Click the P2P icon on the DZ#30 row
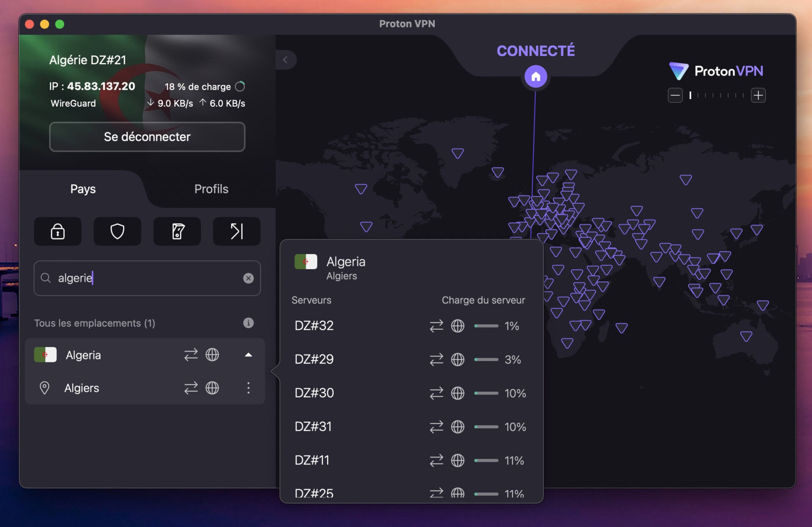The height and width of the screenshot is (527, 812). tap(436, 393)
